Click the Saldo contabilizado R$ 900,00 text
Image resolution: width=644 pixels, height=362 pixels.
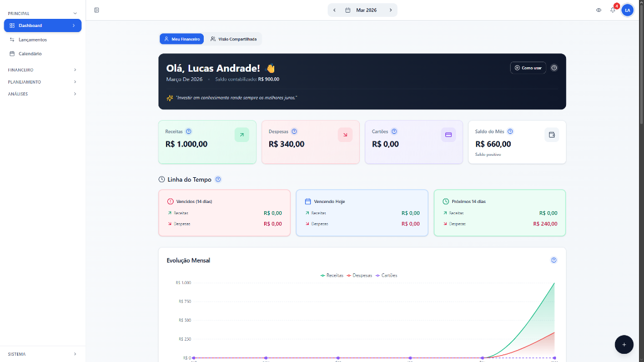247,79
